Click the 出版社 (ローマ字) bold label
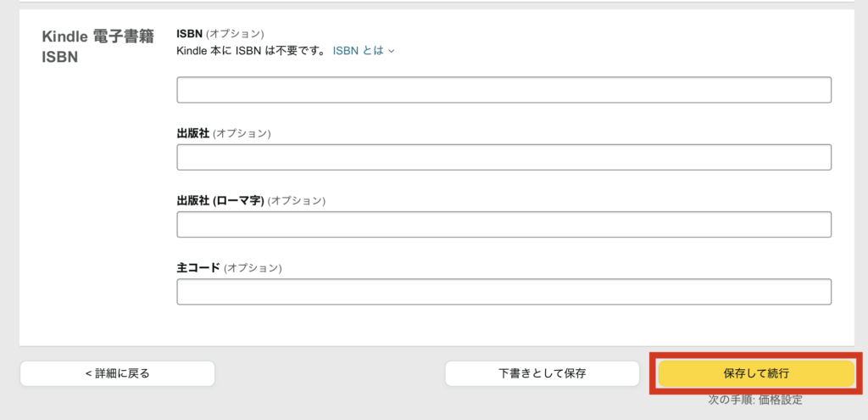Viewport: 868px width, 420px height. (x=220, y=200)
